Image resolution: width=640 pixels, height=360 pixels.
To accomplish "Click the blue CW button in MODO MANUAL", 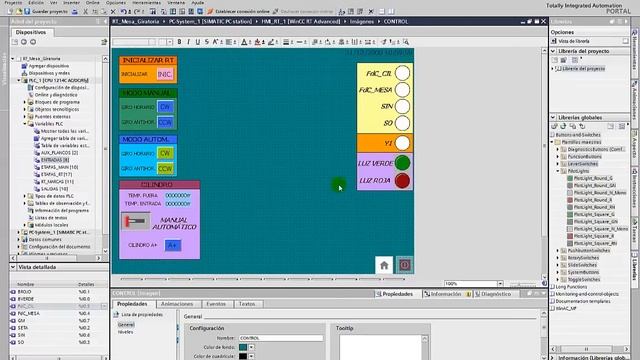I will 165,107.
